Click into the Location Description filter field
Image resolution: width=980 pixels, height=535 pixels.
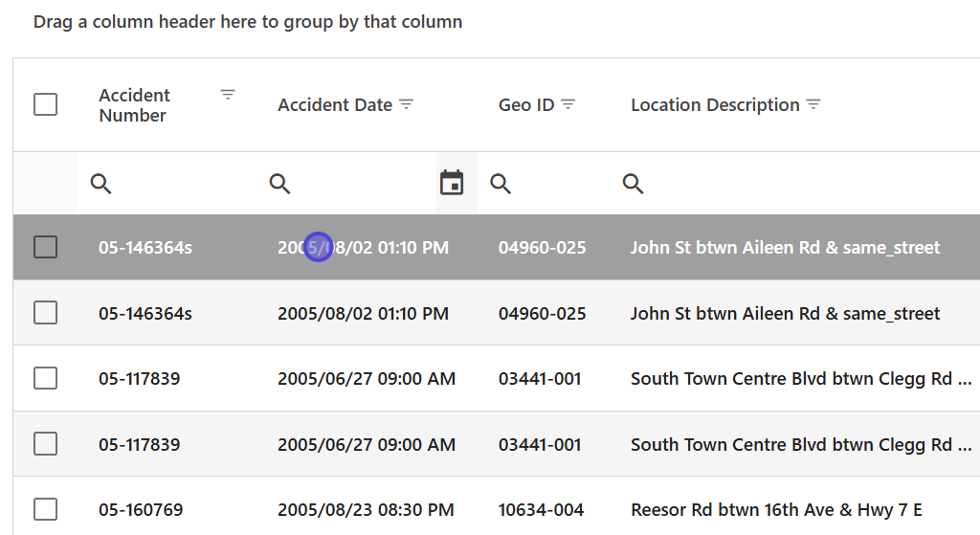[x=804, y=183]
